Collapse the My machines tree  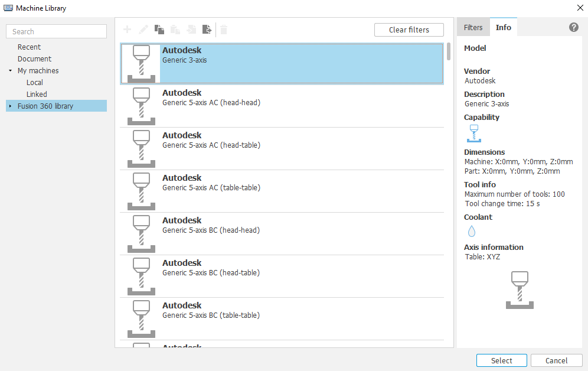(9, 70)
